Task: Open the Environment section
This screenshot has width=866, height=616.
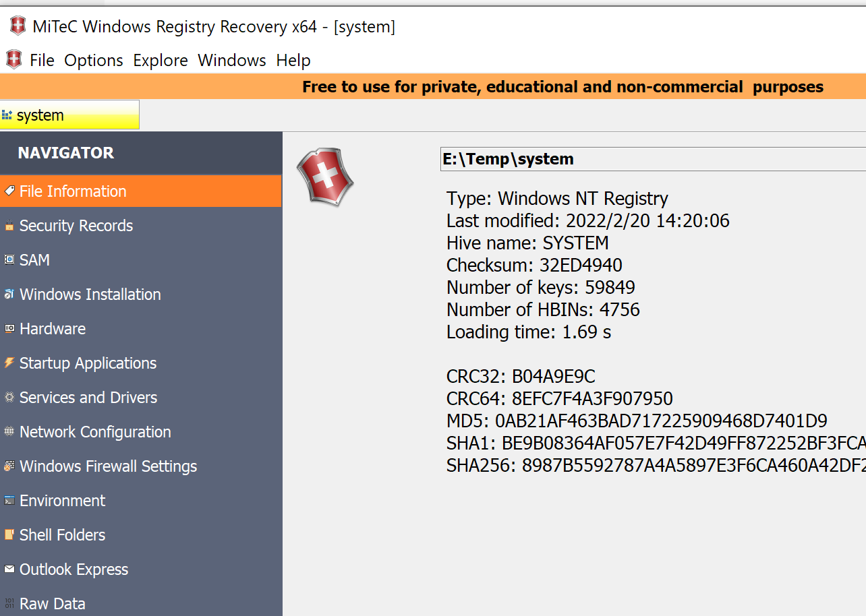Action: point(63,500)
